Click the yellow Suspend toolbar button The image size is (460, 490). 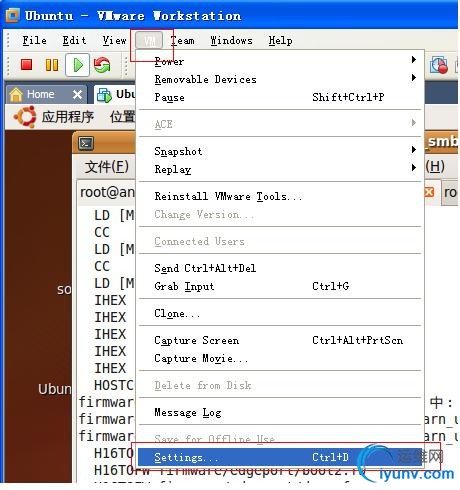click(x=52, y=65)
